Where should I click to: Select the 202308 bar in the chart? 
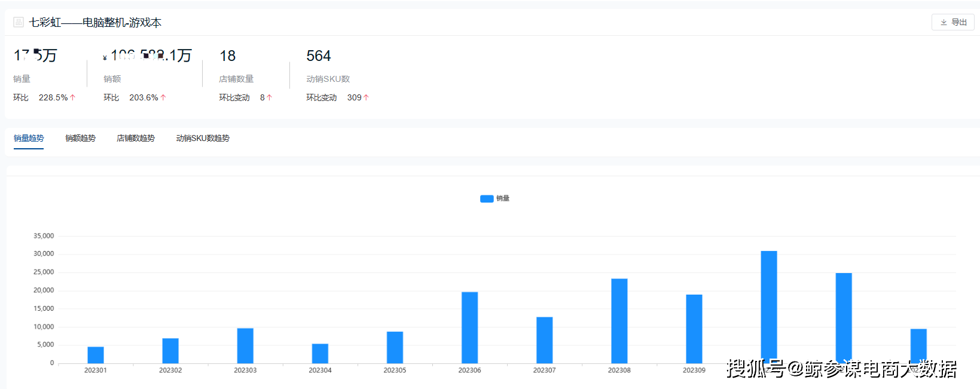[x=619, y=321]
